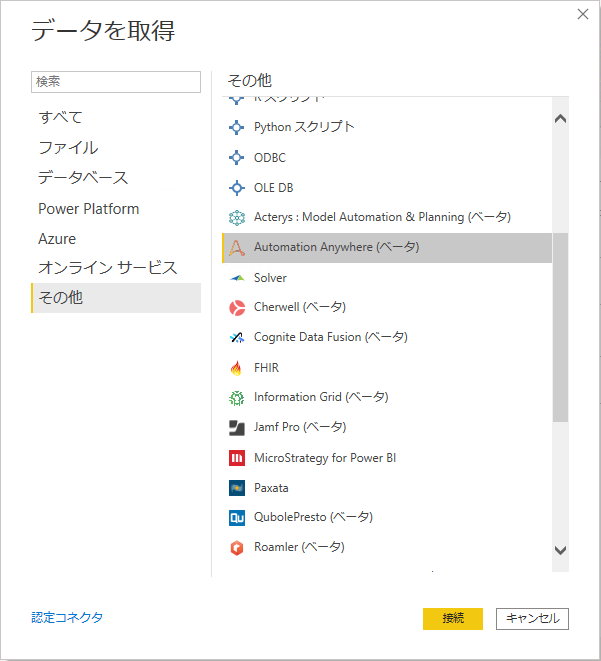Select the Python スクリプト text
Screen dimensions: 601x661
304,127
